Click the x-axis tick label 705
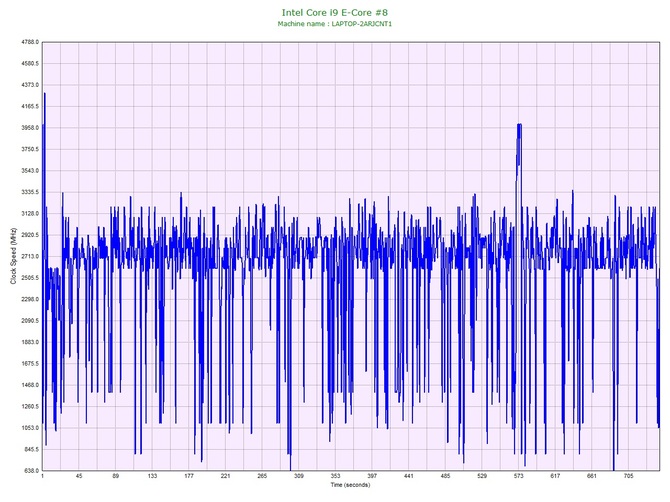The width and height of the screenshot is (670, 502). click(x=629, y=476)
